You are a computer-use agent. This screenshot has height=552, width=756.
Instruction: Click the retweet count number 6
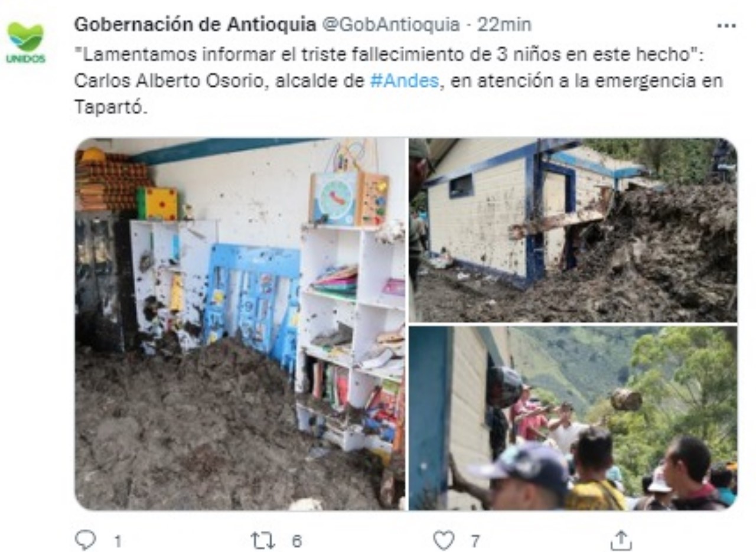297,540
